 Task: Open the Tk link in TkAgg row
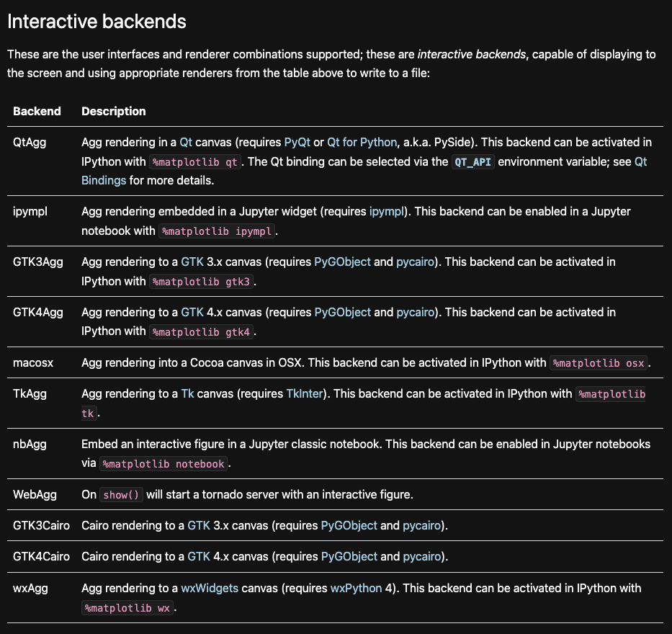[x=187, y=393]
